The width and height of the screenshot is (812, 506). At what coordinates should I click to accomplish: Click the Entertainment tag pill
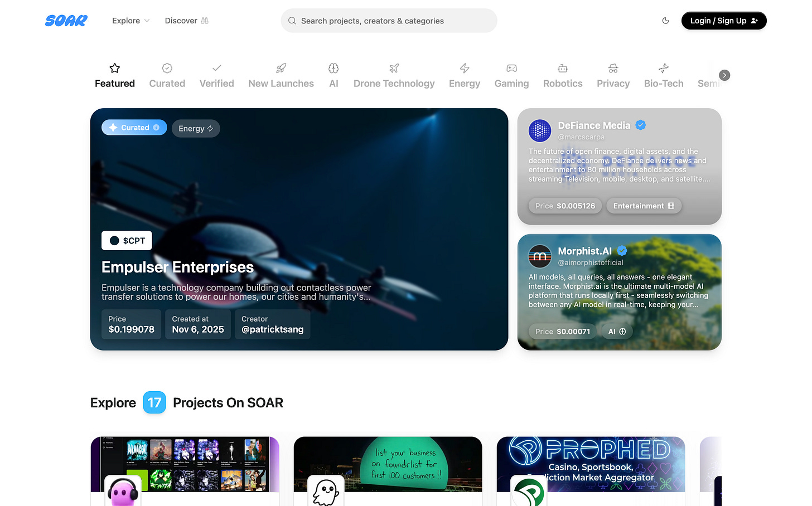point(644,206)
